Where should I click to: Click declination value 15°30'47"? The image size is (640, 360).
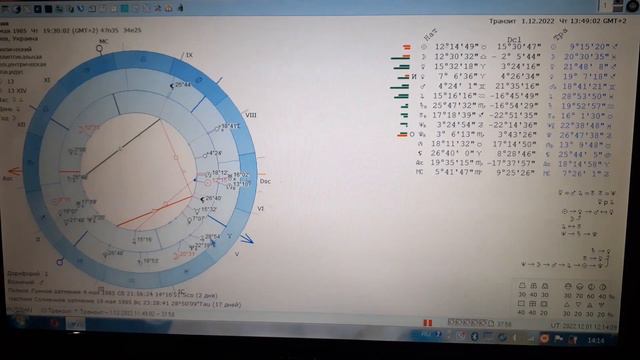(x=518, y=47)
